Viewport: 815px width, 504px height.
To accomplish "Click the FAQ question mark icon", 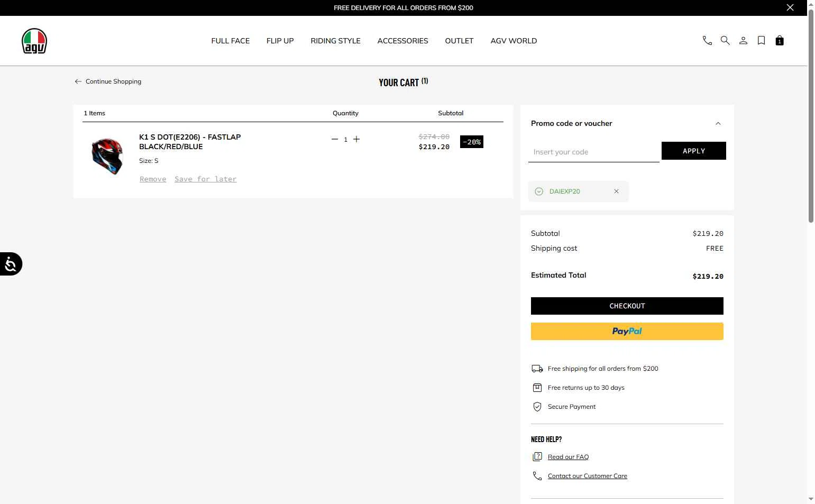I will tap(537, 456).
